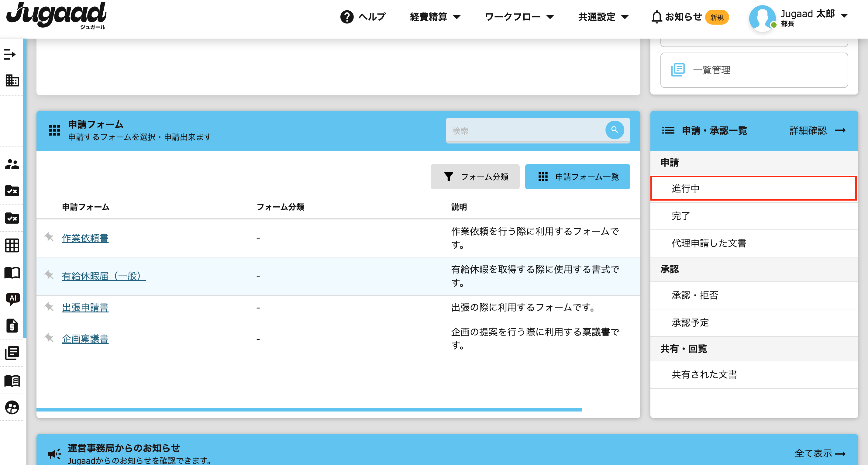
Task: Open the help question mark icon
Action: tap(346, 16)
